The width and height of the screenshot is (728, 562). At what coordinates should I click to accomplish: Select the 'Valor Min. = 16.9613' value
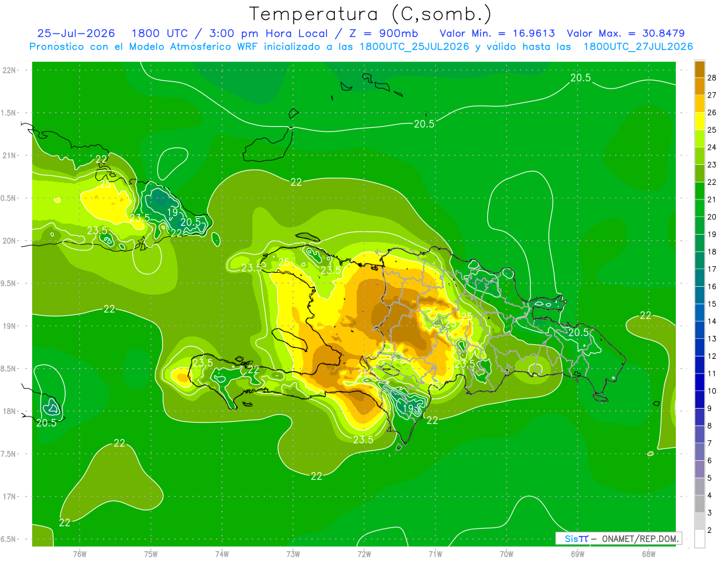pyautogui.click(x=497, y=33)
